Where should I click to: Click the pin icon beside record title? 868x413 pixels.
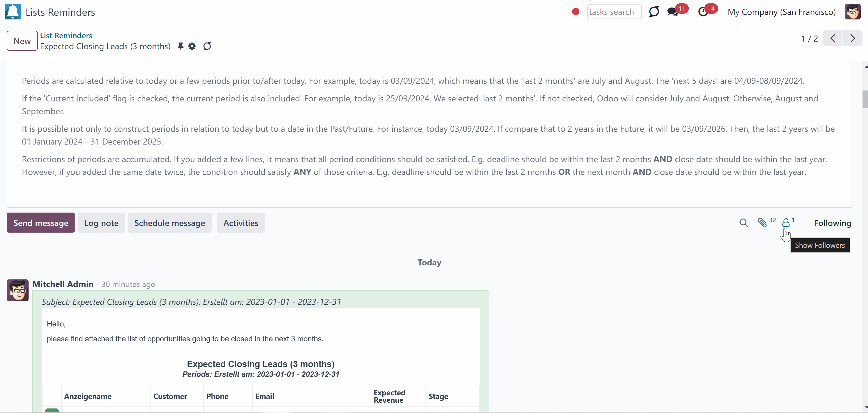(181, 46)
